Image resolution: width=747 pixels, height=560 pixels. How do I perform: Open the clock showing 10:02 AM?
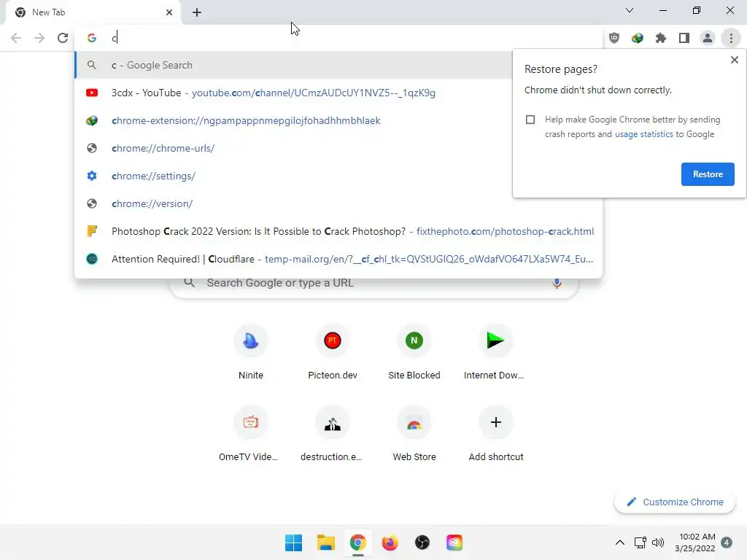695,542
